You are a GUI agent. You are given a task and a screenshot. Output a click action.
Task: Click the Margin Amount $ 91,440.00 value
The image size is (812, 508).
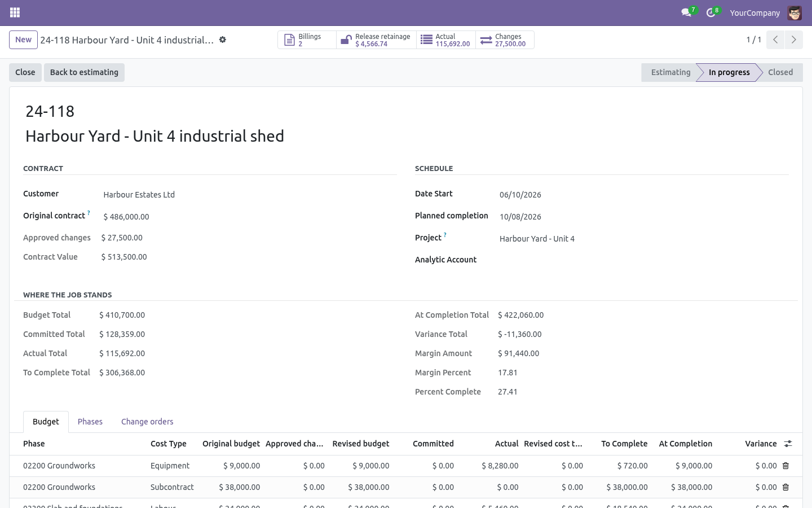coord(518,353)
